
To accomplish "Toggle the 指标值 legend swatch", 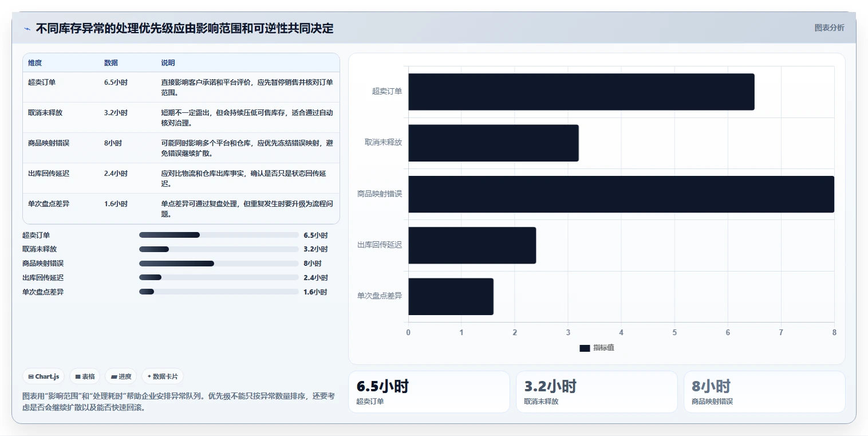I will click(585, 348).
